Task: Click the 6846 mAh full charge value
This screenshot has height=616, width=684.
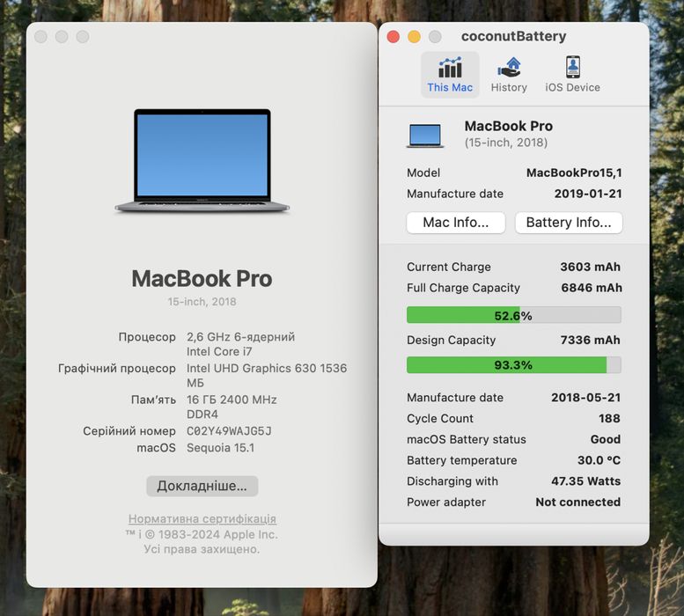Action: 592,288
